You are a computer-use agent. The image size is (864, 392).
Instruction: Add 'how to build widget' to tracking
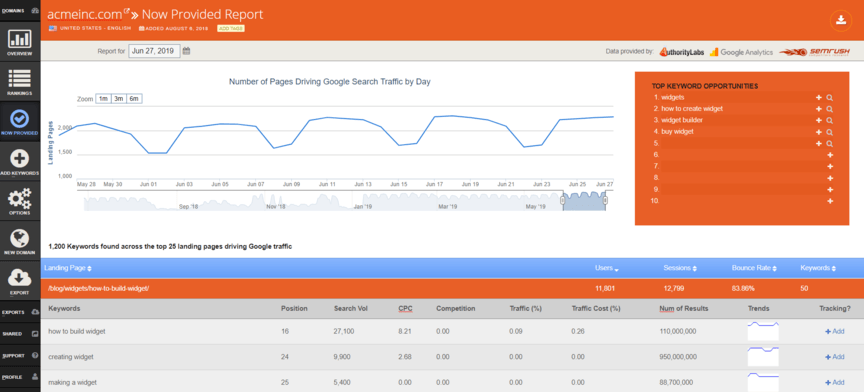834,331
